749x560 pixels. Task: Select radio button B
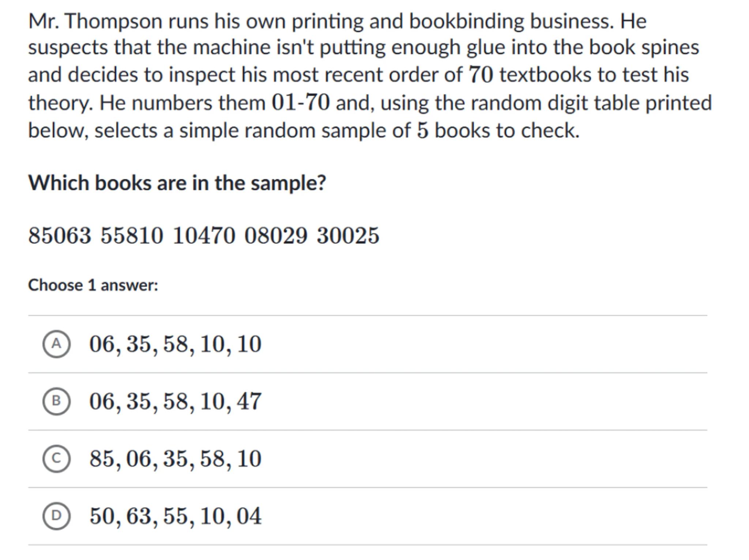[x=56, y=401]
